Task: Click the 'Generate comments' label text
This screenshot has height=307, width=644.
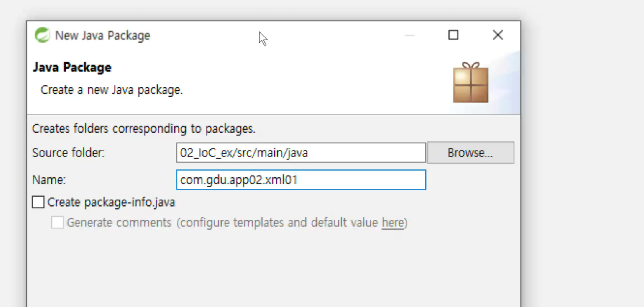Action: click(x=119, y=222)
